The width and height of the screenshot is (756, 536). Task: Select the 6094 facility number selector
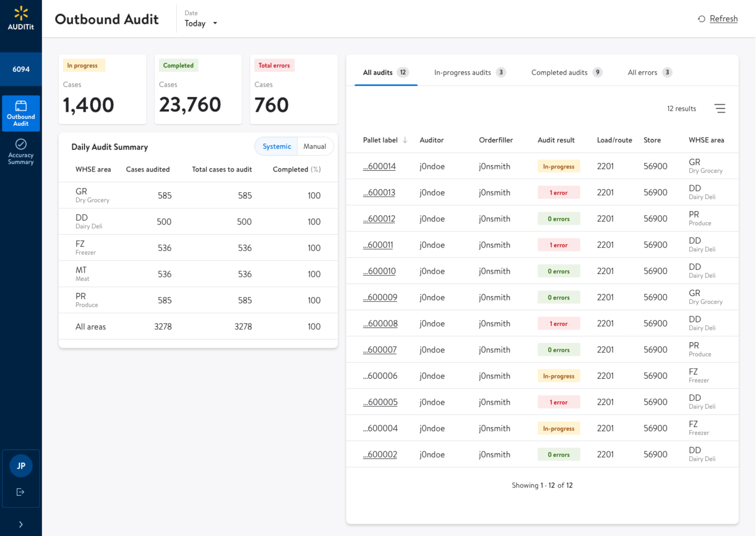tap(21, 69)
